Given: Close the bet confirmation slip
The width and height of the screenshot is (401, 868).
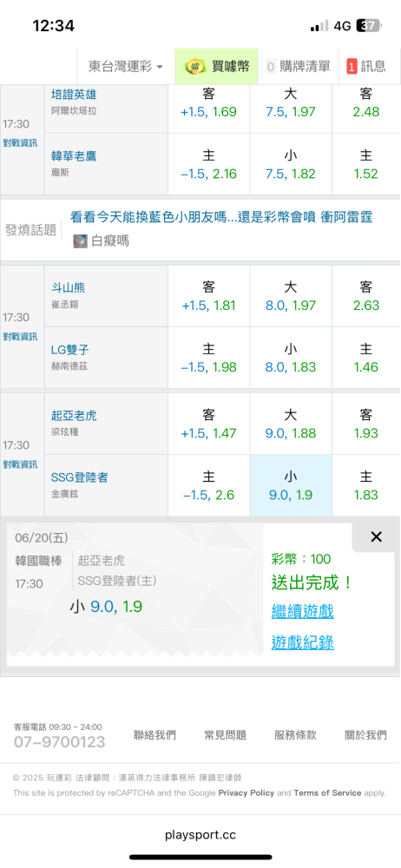Looking at the screenshot, I should coord(376,536).
